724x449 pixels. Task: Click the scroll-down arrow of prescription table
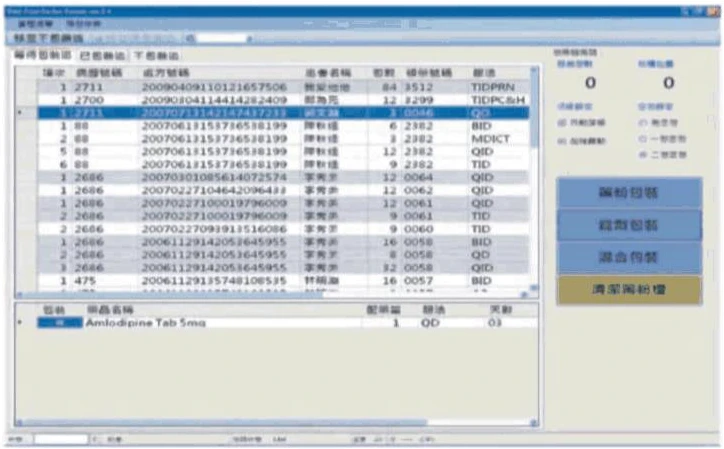coord(534,288)
